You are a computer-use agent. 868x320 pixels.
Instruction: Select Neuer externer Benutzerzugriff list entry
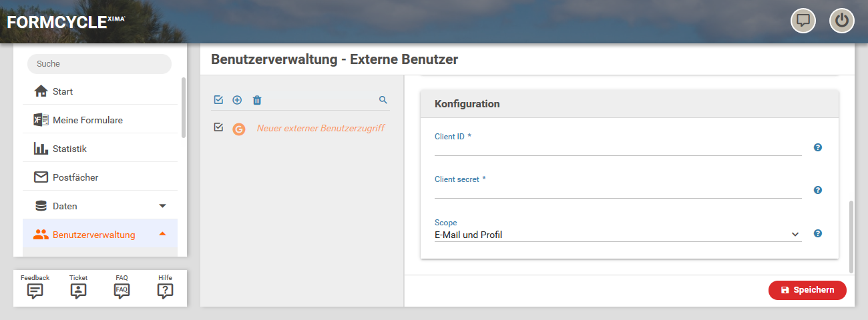320,128
